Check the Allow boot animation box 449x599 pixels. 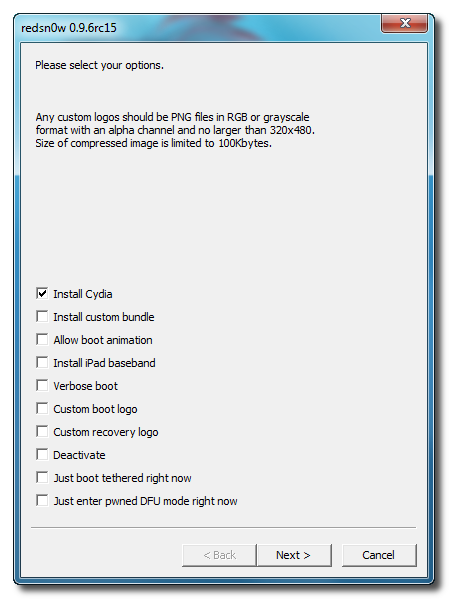42,339
